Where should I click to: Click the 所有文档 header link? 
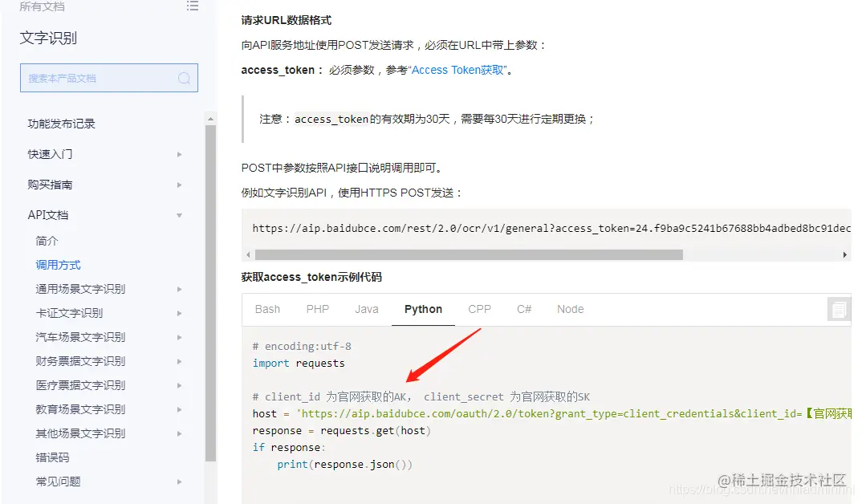pyautogui.click(x=43, y=6)
